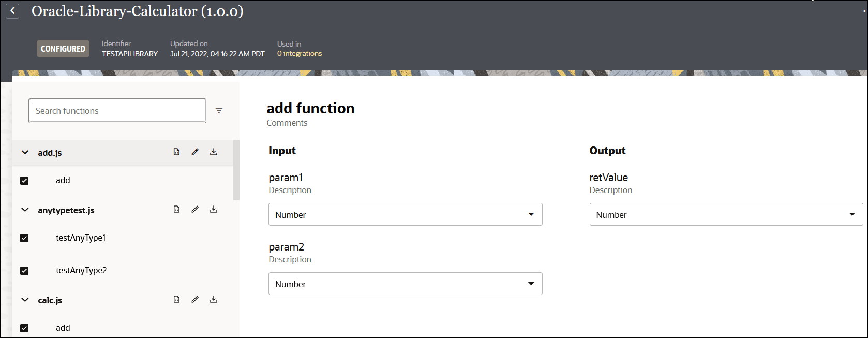This screenshot has width=868, height=338.
Task: Download the anytypetest.js file
Action: click(x=214, y=210)
